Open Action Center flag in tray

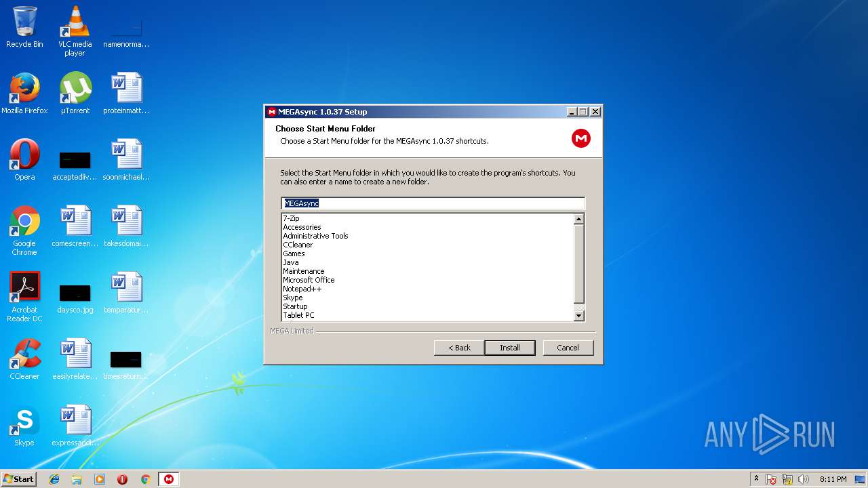click(771, 479)
